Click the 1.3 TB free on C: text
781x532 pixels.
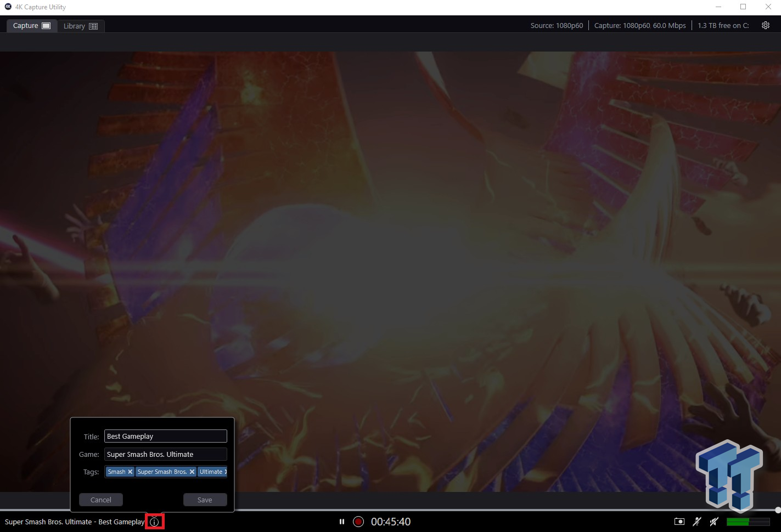pos(723,26)
